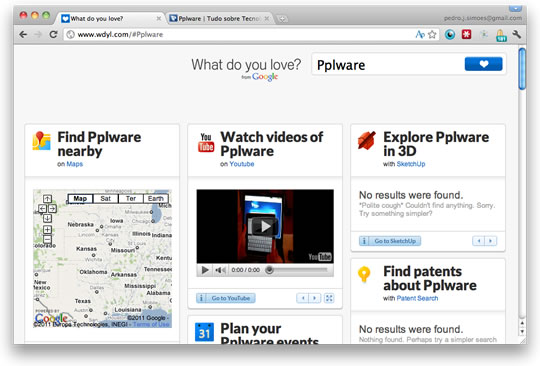Open the blue eye extension icon

pos(450,34)
